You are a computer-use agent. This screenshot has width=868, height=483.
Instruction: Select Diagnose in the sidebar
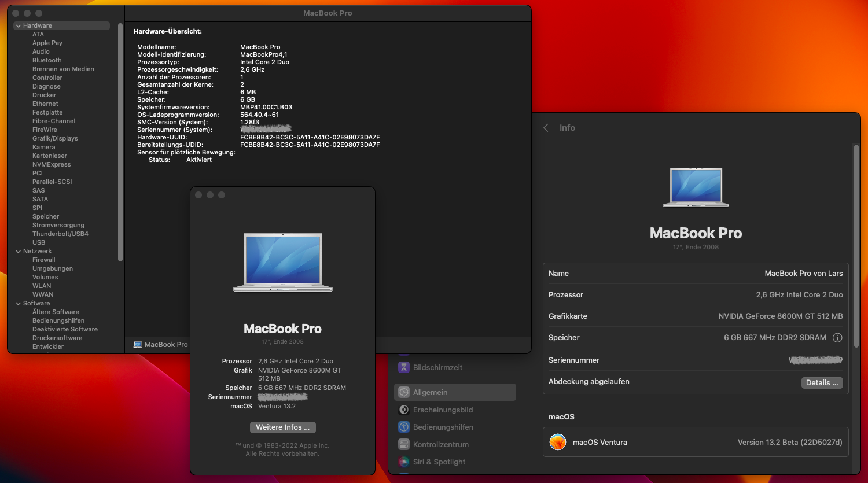click(x=46, y=86)
